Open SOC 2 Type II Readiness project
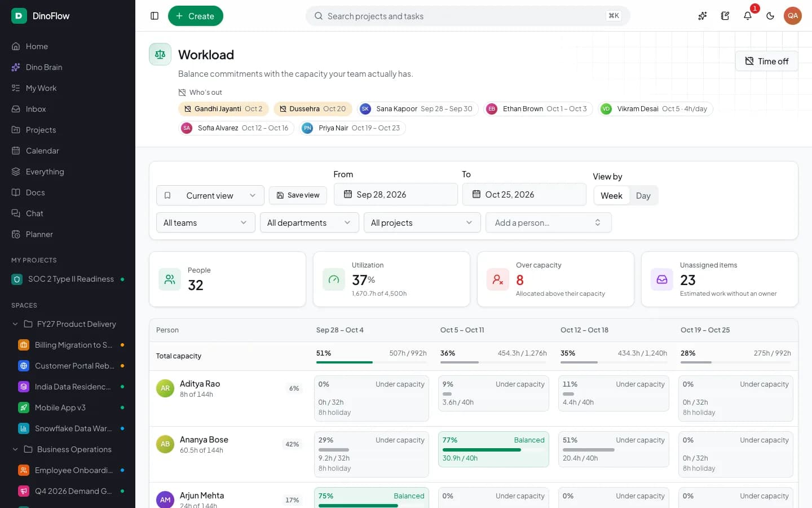The width and height of the screenshot is (812, 508). click(x=68, y=279)
